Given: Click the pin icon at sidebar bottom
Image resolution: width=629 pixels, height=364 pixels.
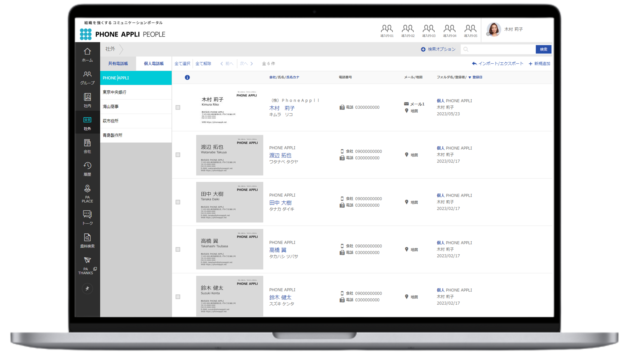Looking at the screenshot, I should tap(87, 288).
